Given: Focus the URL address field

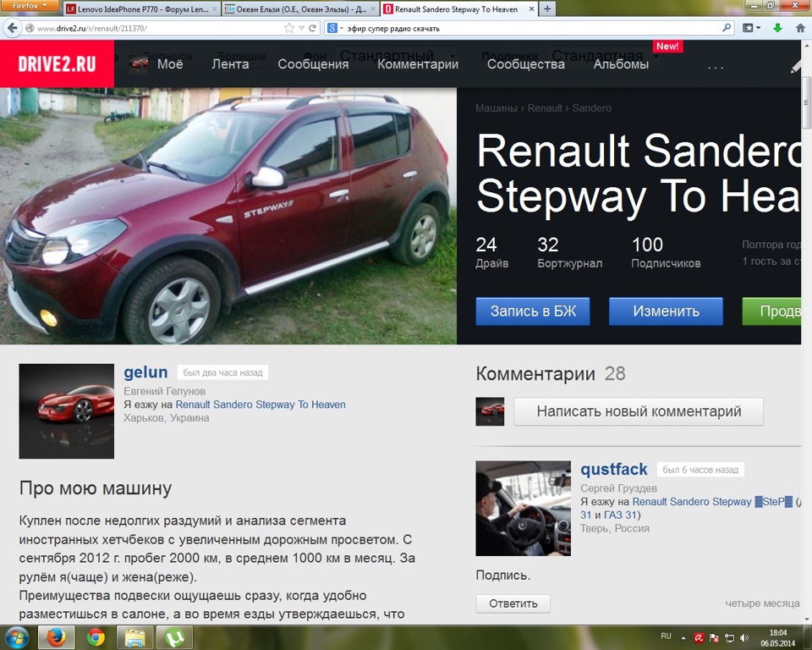Looking at the screenshot, I should [x=156, y=29].
